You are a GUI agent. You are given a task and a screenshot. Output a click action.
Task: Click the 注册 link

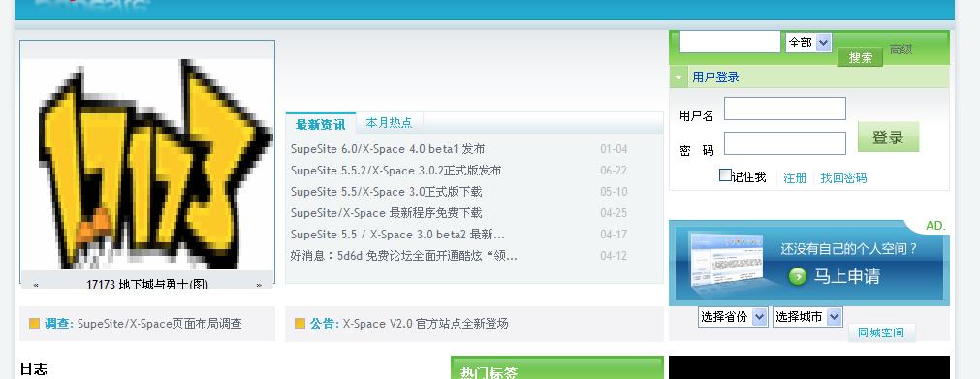795,178
